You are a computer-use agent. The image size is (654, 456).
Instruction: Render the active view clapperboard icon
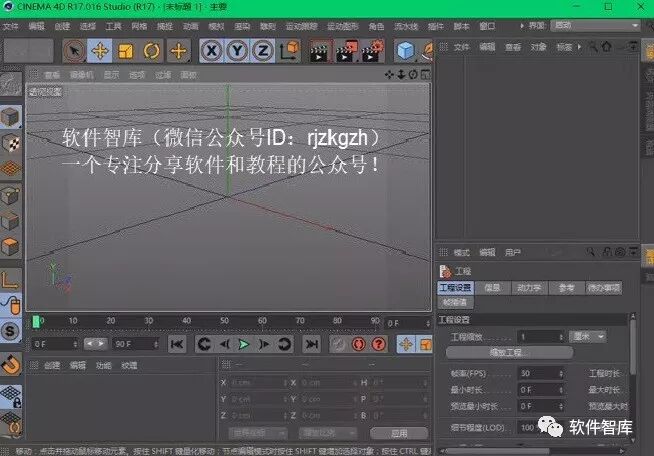pyautogui.click(x=319, y=51)
